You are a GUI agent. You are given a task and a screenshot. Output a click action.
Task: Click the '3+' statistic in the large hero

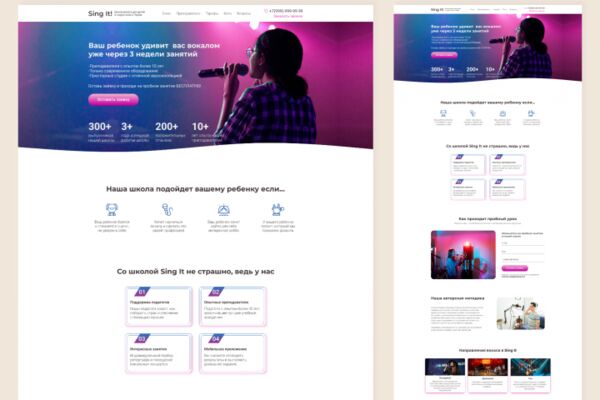(127, 126)
